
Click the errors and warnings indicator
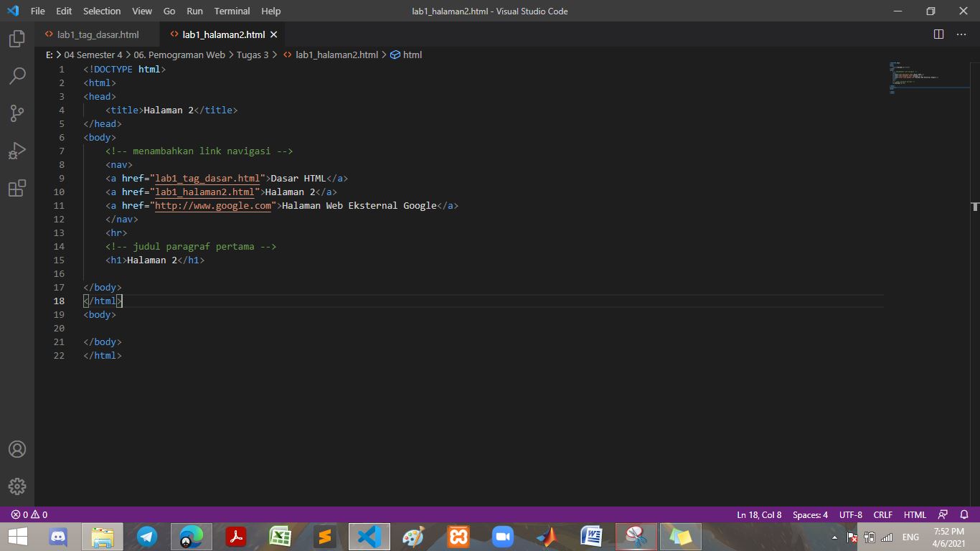coord(24,514)
